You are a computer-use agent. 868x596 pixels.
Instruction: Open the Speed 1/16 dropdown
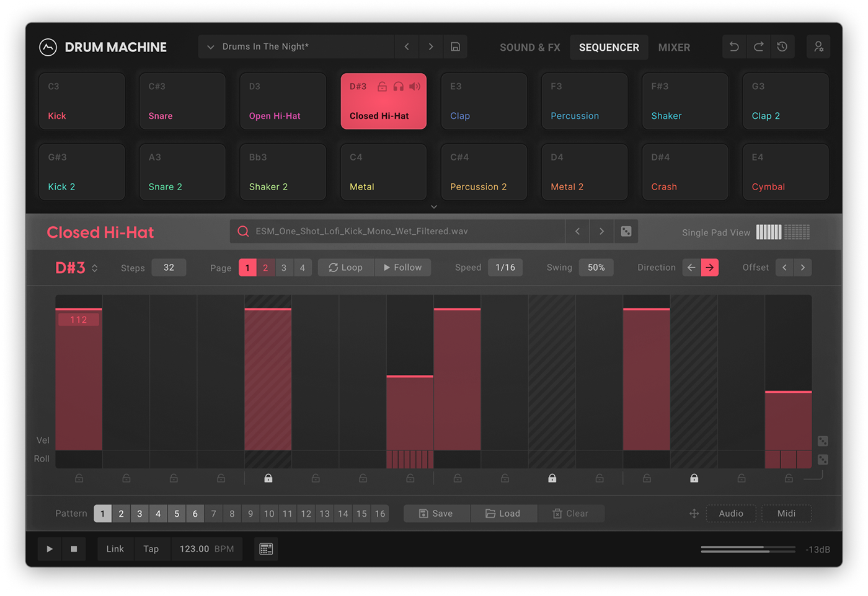click(505, 267)
